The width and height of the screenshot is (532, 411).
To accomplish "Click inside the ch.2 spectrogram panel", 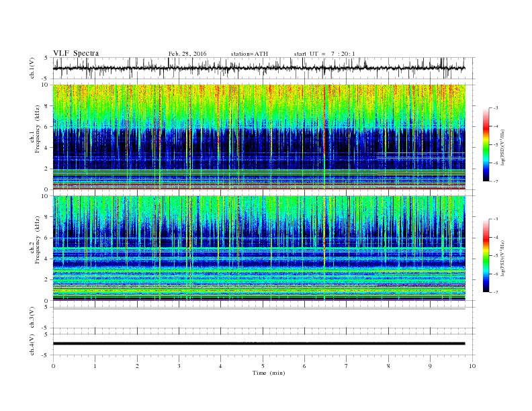I will tap(259, 248).
